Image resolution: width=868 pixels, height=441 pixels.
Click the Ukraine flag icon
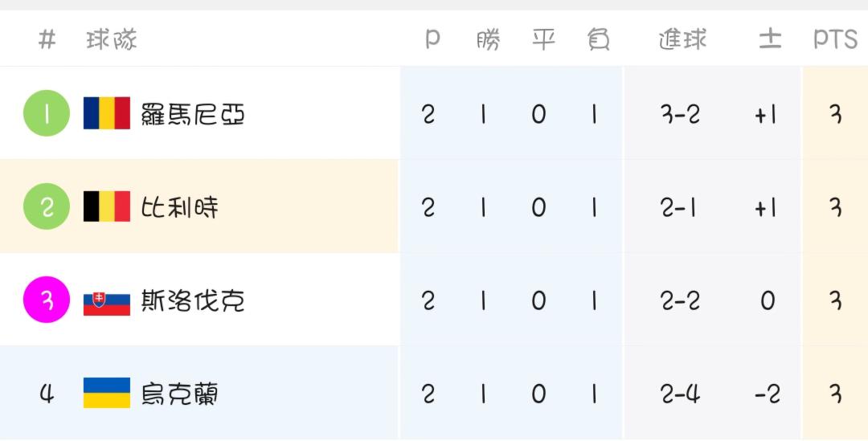click(107, 393)
